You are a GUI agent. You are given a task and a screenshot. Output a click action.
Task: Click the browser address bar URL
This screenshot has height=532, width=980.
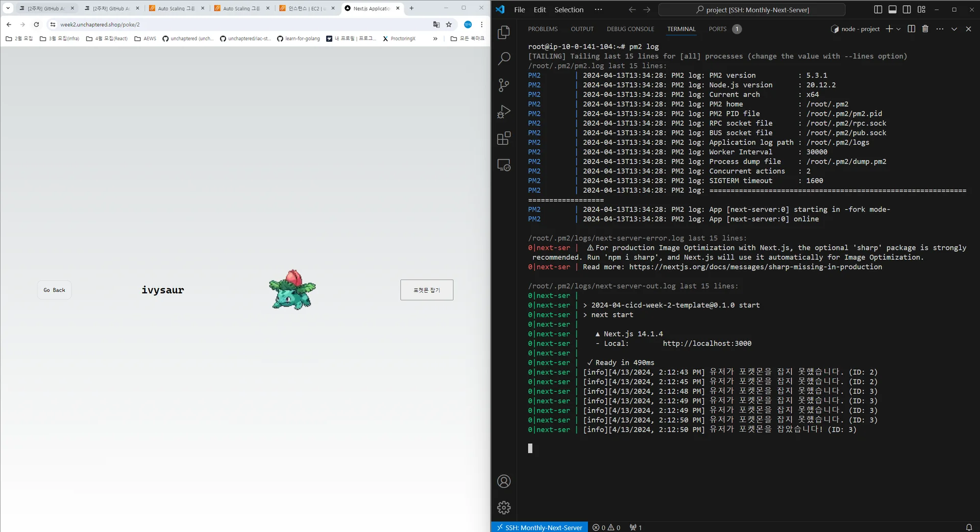tap(100, 24)
